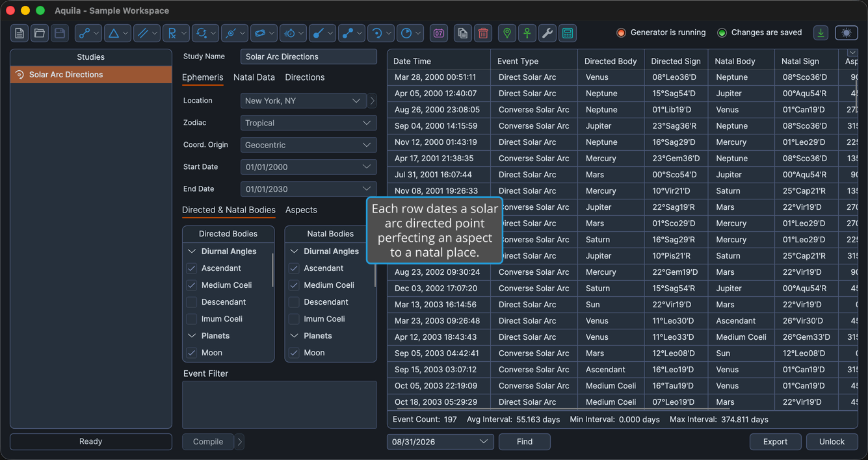Viewport: 868px width, 460px height.
Task: Select the Ephemeris tab
Action: 203,77
